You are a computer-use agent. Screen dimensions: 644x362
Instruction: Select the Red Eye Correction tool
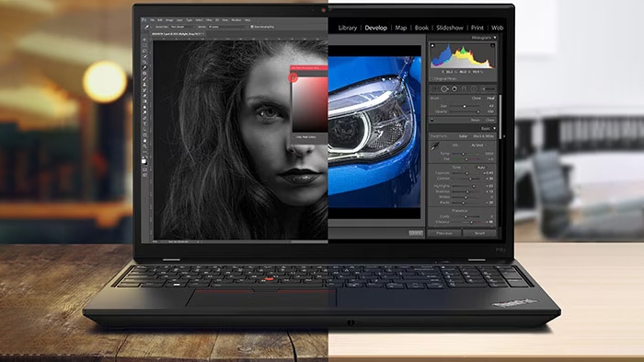[x=454, y=88]
